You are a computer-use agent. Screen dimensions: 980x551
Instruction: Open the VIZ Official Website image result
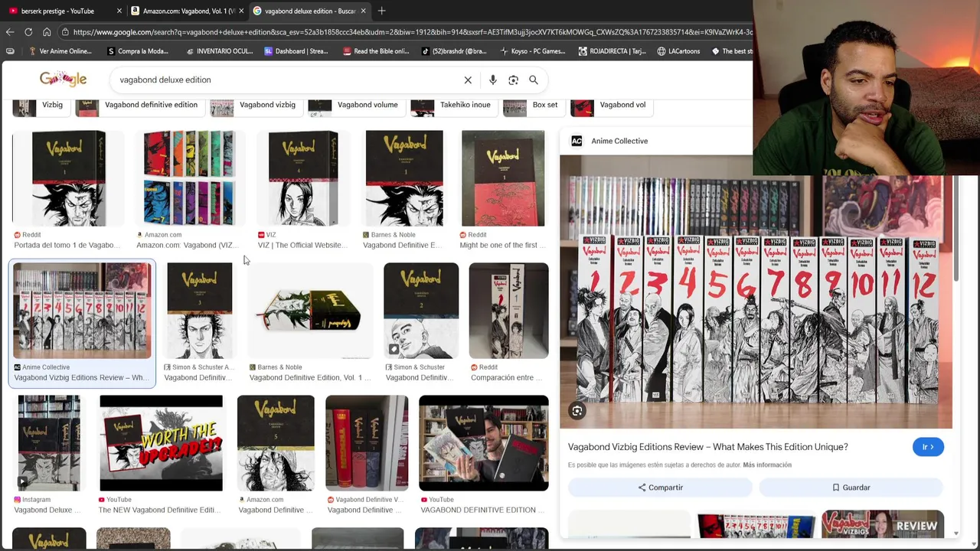[x=303, y=178]
